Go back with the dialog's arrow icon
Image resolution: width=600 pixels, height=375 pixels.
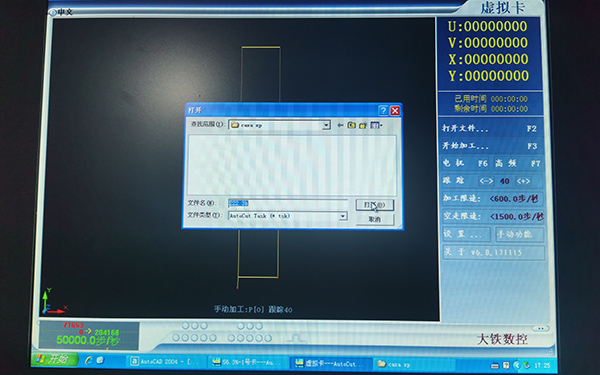pyautogui.click(x=340, y=125)
